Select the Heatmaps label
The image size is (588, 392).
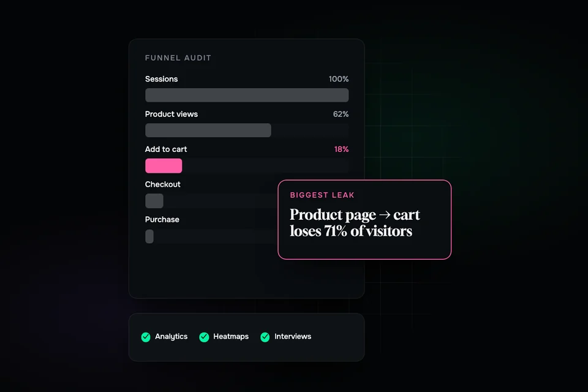tap(231, 336)
